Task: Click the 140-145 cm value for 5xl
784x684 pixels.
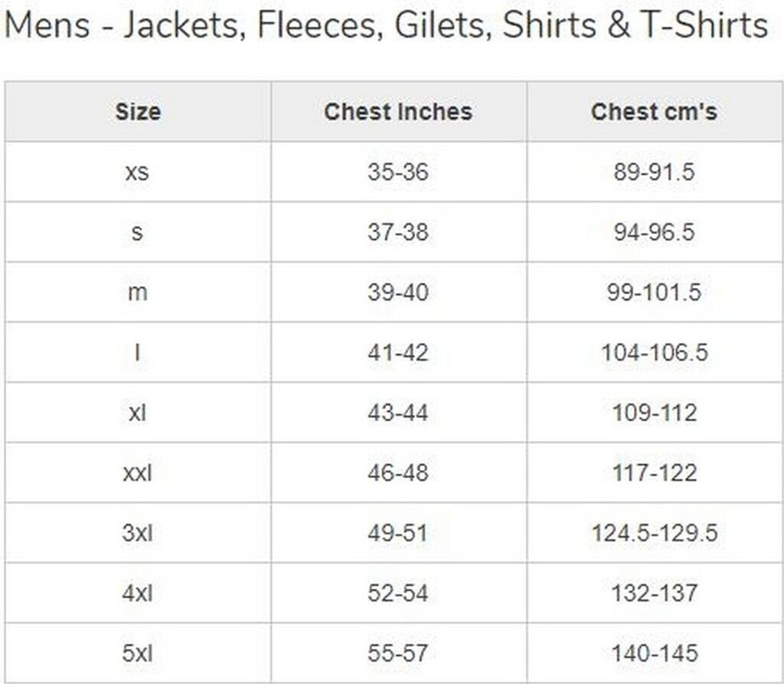Action: point(654,653)
